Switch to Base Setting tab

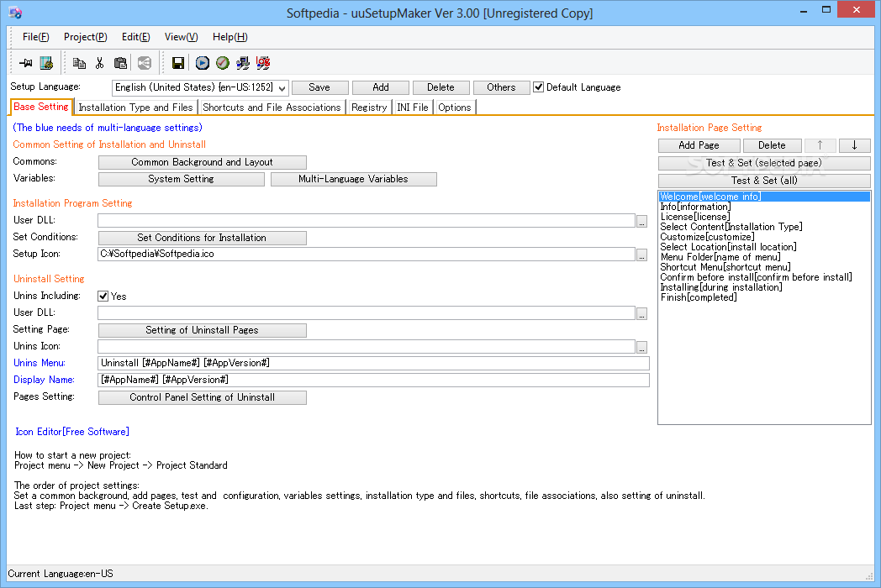pyautogui.click(x=41, y=107)
